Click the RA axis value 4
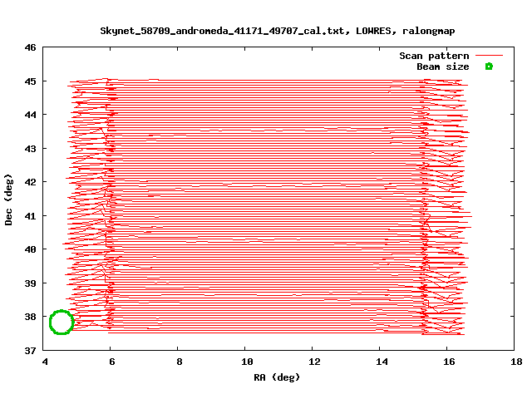 click(x=45, y=362)
